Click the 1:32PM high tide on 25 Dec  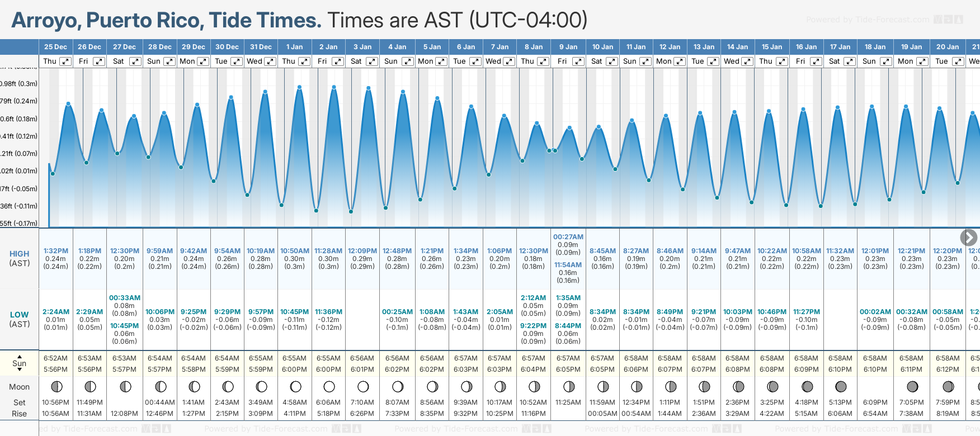pos(56,251)
